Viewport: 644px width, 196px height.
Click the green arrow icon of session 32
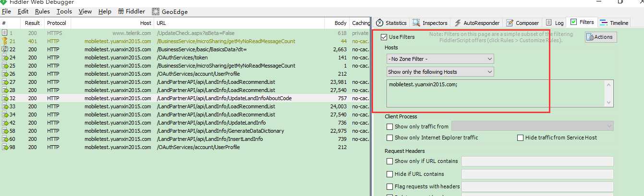coord(5,98)
